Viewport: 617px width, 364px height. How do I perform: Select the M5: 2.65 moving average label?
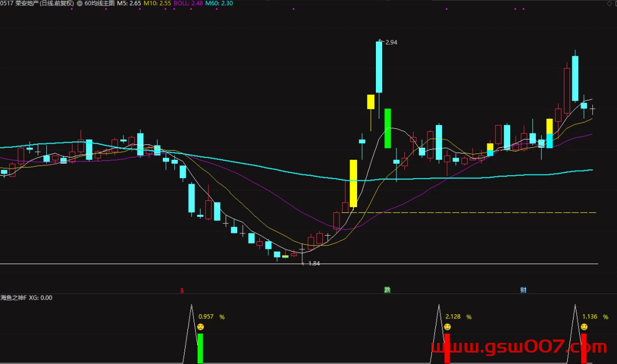pyautogui.click(x=129, y=3)
